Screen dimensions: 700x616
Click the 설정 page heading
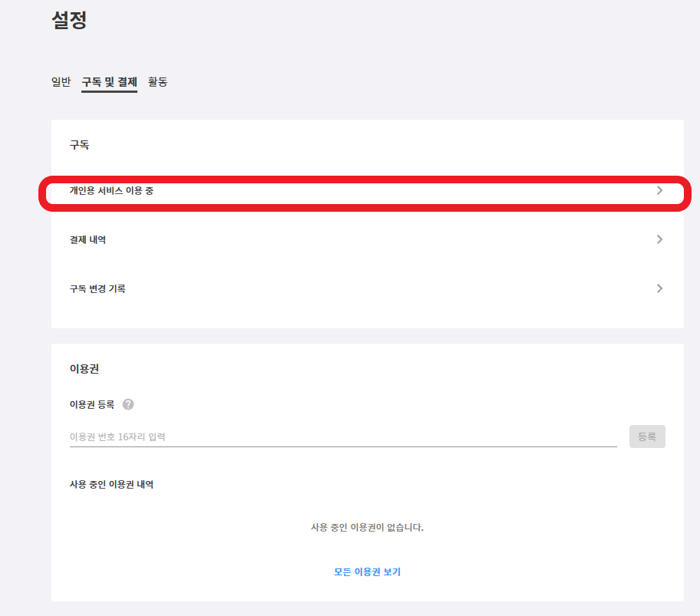click(69, 20)
